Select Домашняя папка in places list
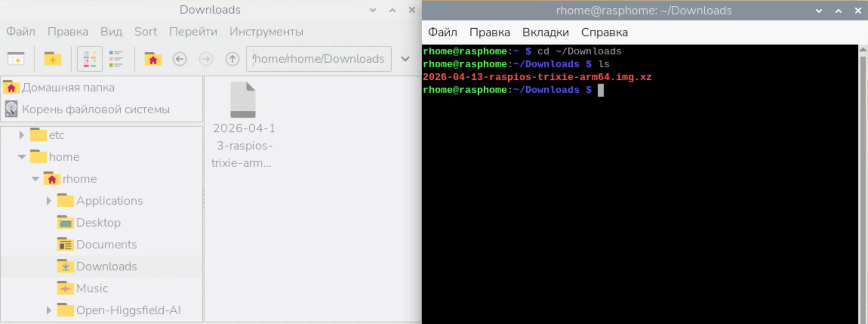868x324 pixels. coord(102,88)
